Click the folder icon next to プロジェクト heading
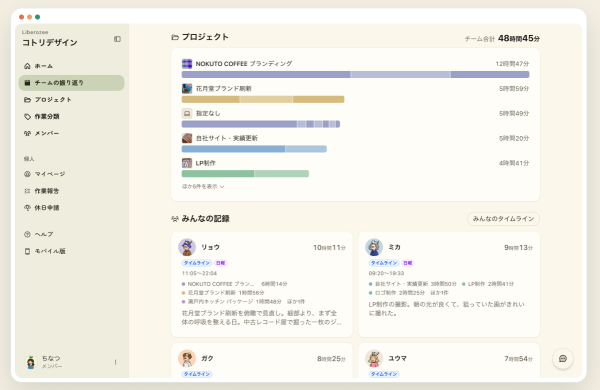The height and width of the screenshot is (390, 600). tap(175, 37)
